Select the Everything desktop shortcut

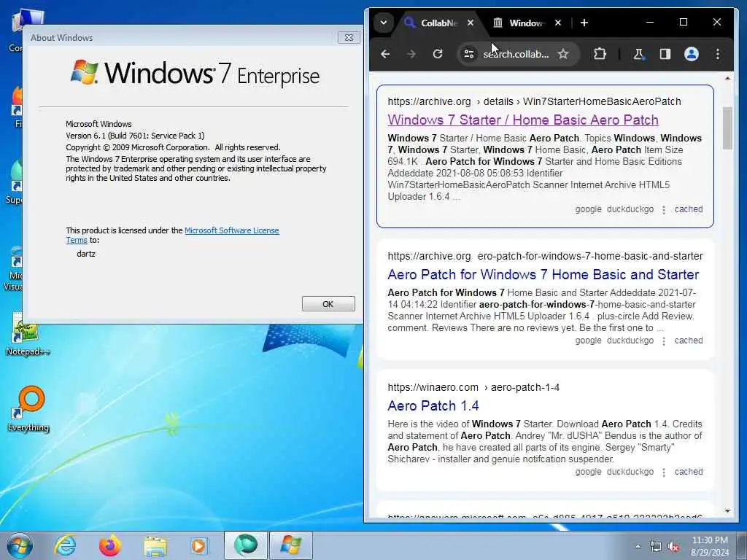tap(28, 409)
